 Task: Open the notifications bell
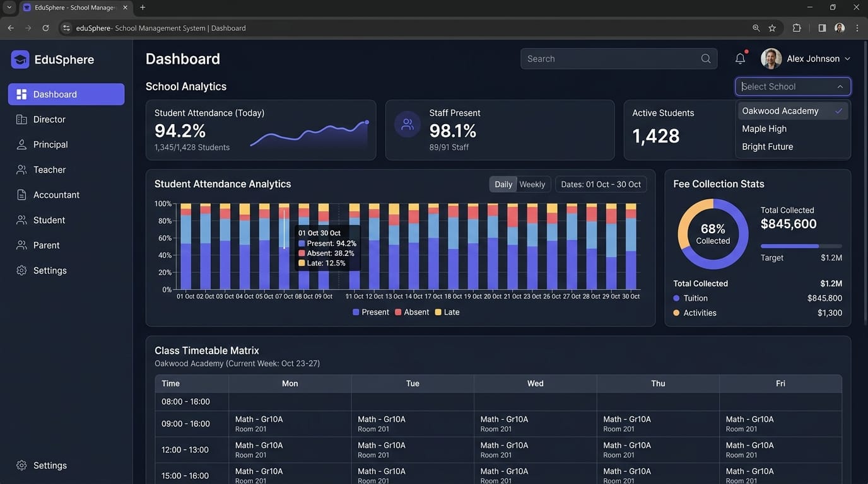[x=740, y=59]
